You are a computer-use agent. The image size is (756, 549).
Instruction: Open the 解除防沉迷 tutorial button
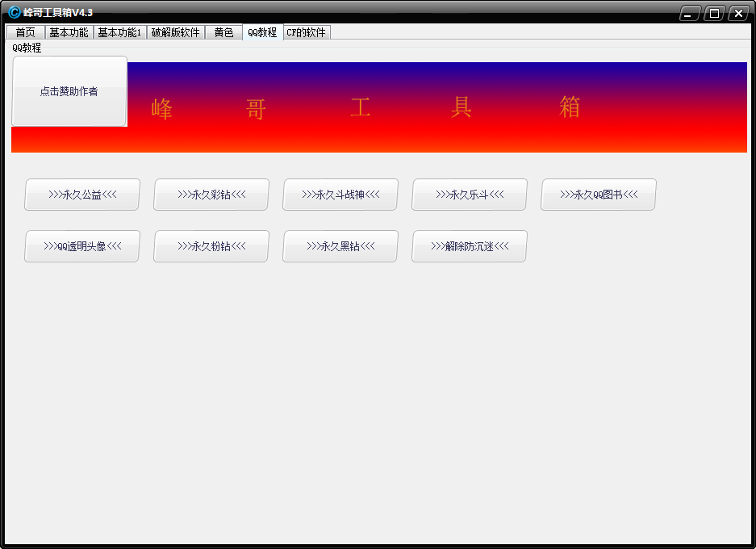pyautogui.click(x=470, y=246)
